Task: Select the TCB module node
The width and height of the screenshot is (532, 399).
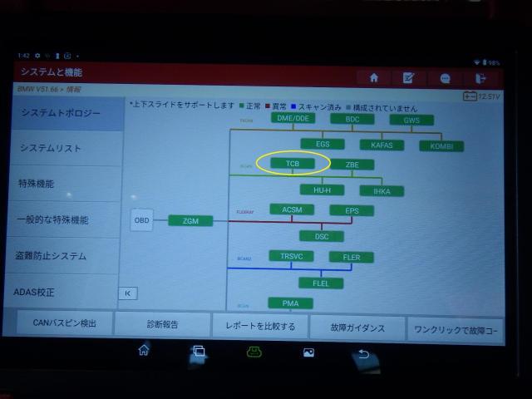Action: point(293,164)
